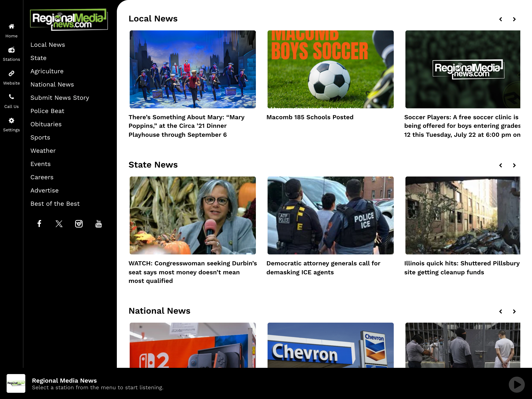Start playback with the player bar play button
This screenshot has width=532, height=399.
pos(516,384)
